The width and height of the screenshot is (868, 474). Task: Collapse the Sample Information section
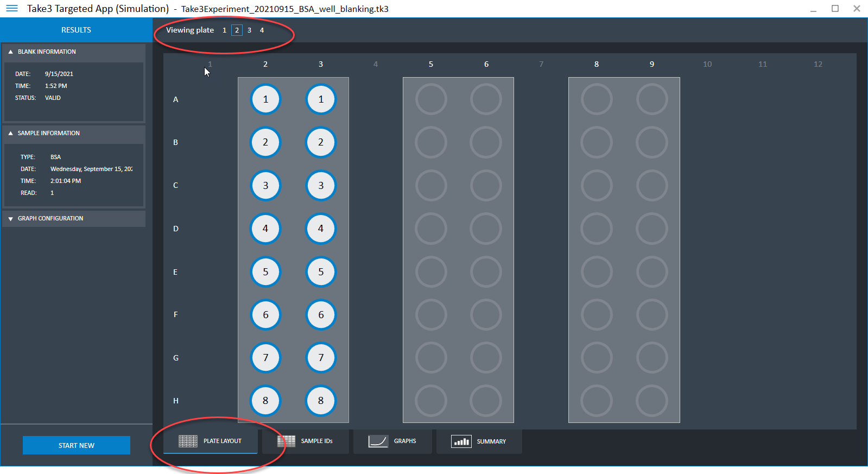point(10,134)
